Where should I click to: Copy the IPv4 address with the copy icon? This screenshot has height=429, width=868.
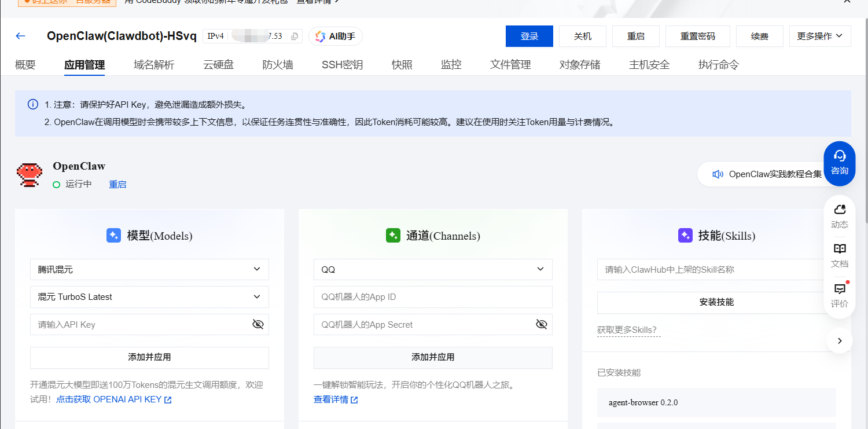pos(295,36)
